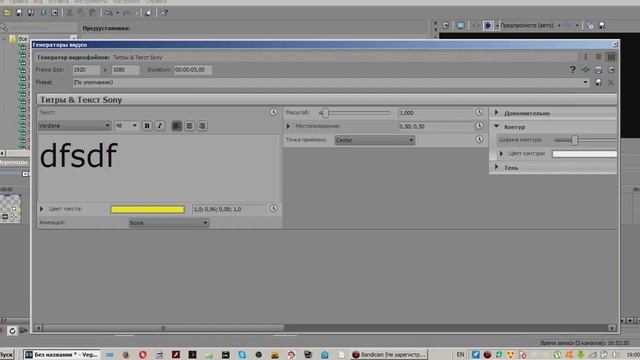Image resolution: width=640 pixels, height=360 pixels.
Task: Save project with first floppy disk icon
Action: click(19, 13)
